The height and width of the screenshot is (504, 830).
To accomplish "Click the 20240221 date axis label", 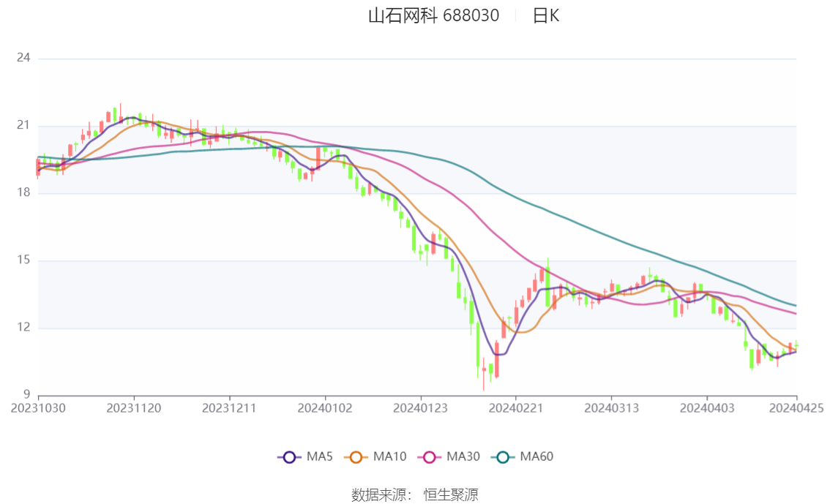I will 516,408.
